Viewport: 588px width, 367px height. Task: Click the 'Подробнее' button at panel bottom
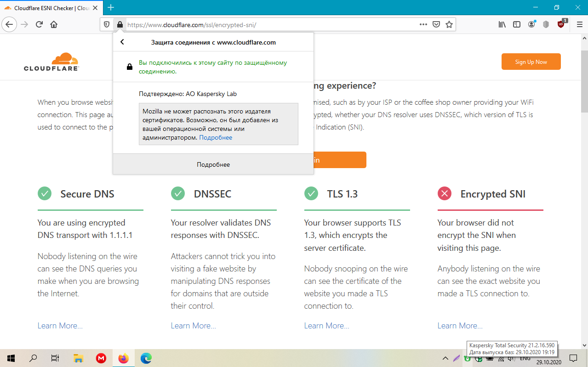pyautogui.click(x=213, y=164)
